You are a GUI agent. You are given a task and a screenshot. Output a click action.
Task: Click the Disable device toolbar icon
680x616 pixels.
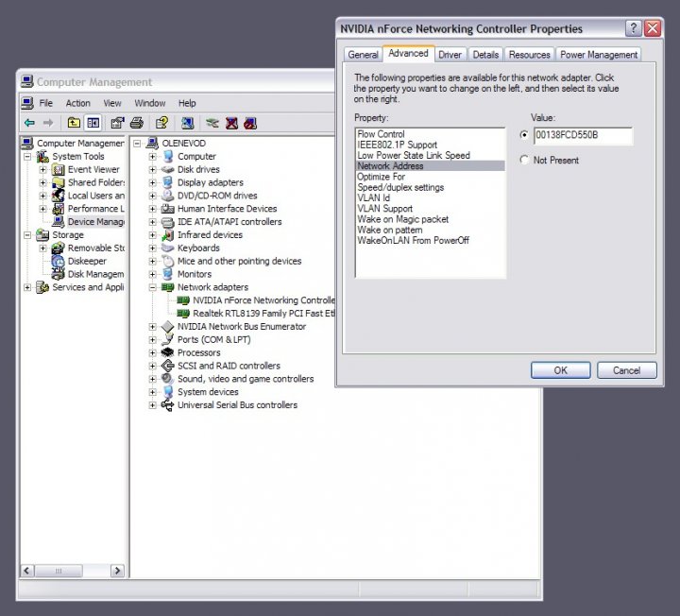250,123
